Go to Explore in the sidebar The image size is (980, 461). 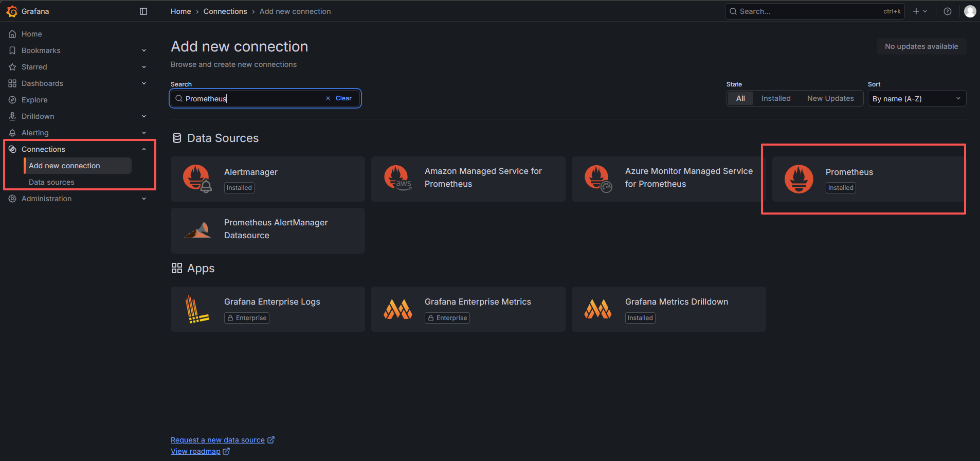(x=34, y=100)
